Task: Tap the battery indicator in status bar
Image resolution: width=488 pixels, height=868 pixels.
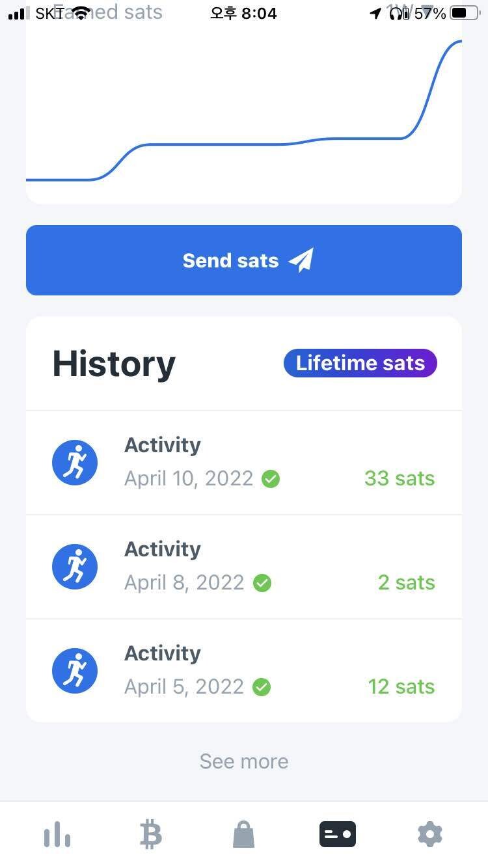Action: [x=464, y=13]
